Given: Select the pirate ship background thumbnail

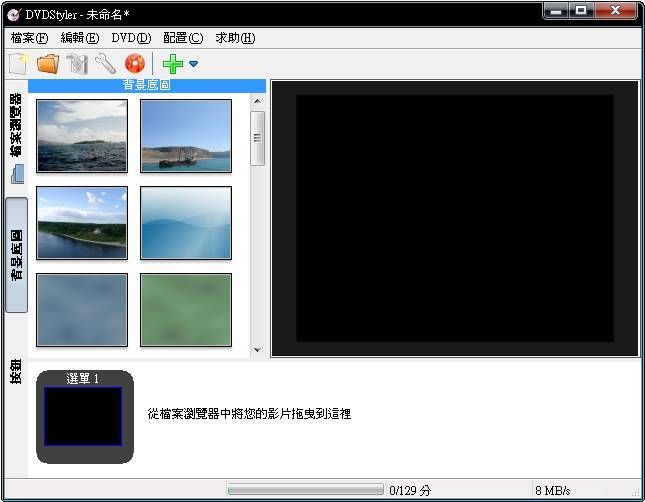Looking at the screenshot, I should [x=186, y=136].
